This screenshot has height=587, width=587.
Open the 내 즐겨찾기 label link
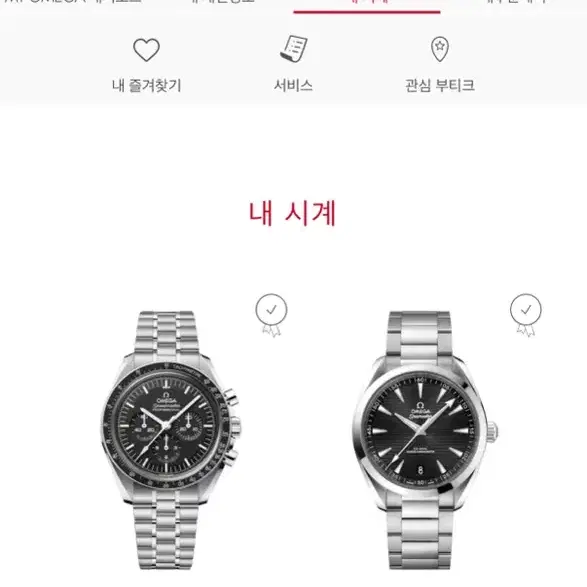pyautogui.click(x=147, y=85)
